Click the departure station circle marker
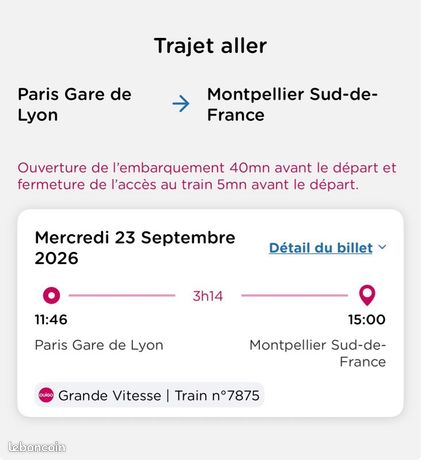421x460 pixels. [x=51, y=295]
